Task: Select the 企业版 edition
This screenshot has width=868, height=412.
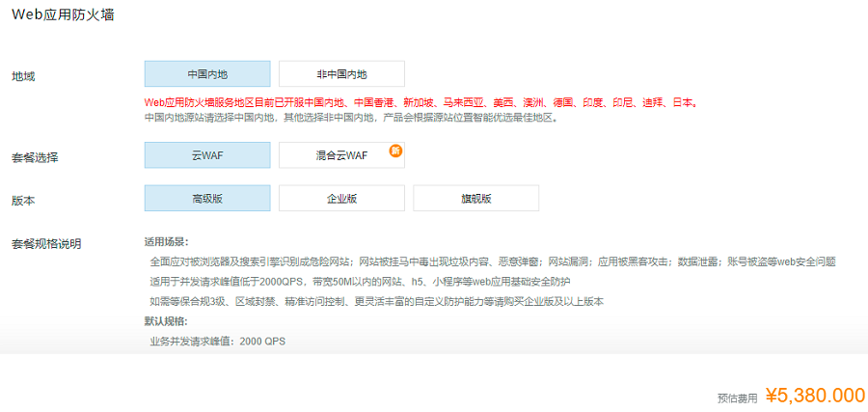Action: (341, 198)
